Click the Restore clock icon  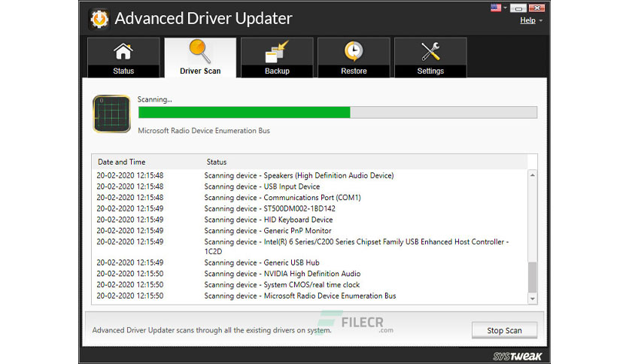coord(354,51)
